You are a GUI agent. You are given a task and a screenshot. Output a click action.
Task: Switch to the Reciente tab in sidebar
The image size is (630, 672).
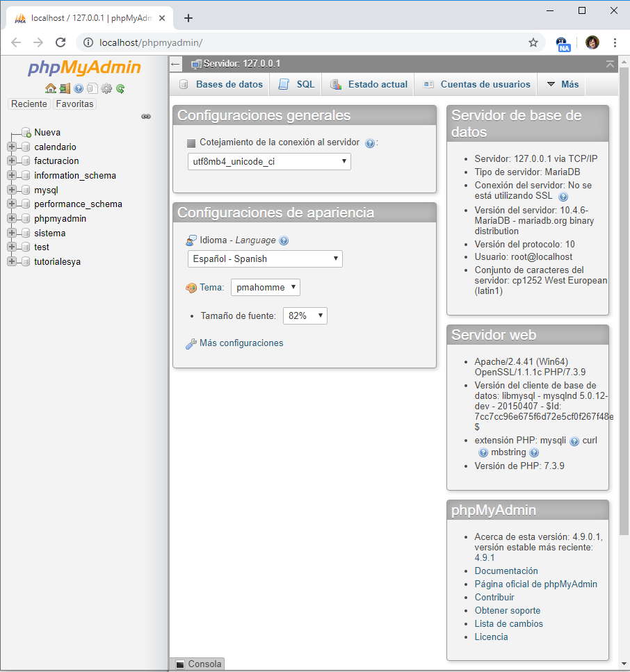(29, 104)
